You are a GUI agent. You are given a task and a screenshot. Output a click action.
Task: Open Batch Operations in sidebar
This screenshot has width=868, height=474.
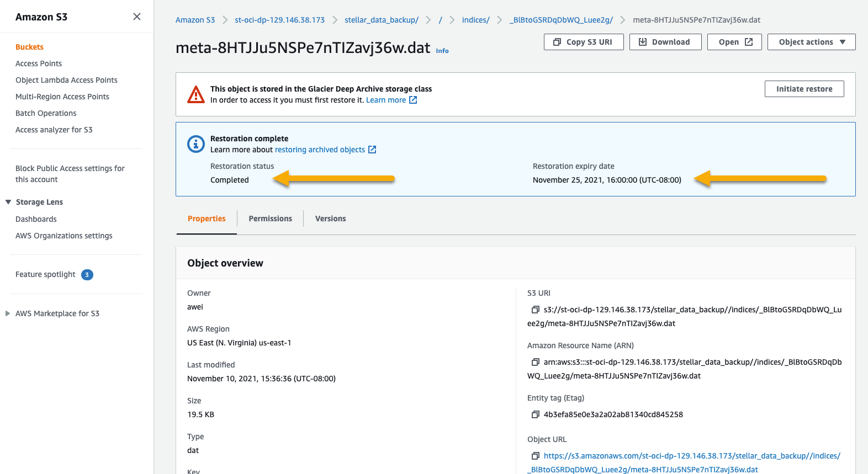pyautogui.click(x=46, y=113)
